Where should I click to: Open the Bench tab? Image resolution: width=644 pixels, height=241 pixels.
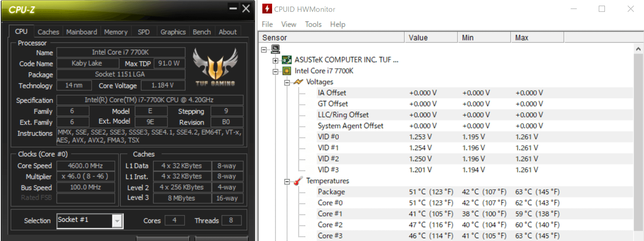coord(202,32)
